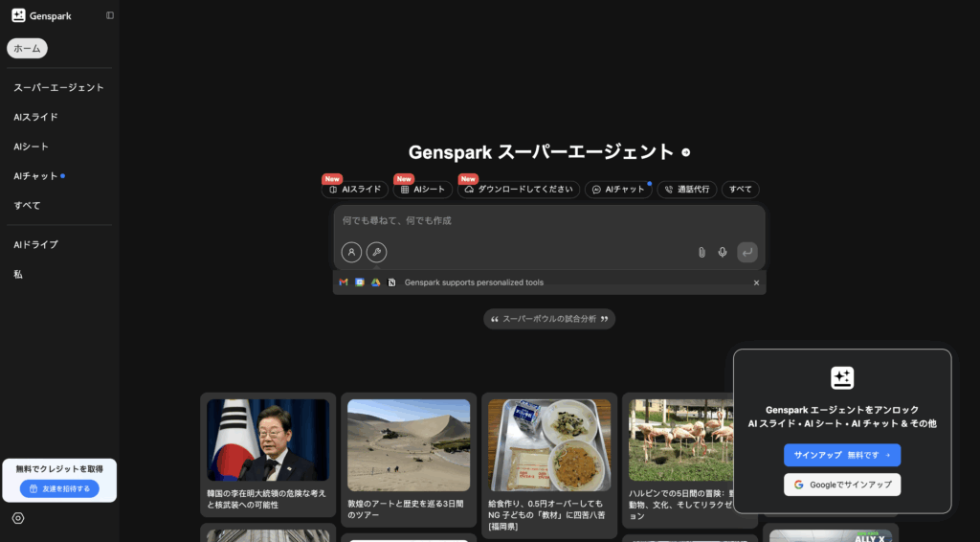Click the attach file paperclip icon

(702, 252)
